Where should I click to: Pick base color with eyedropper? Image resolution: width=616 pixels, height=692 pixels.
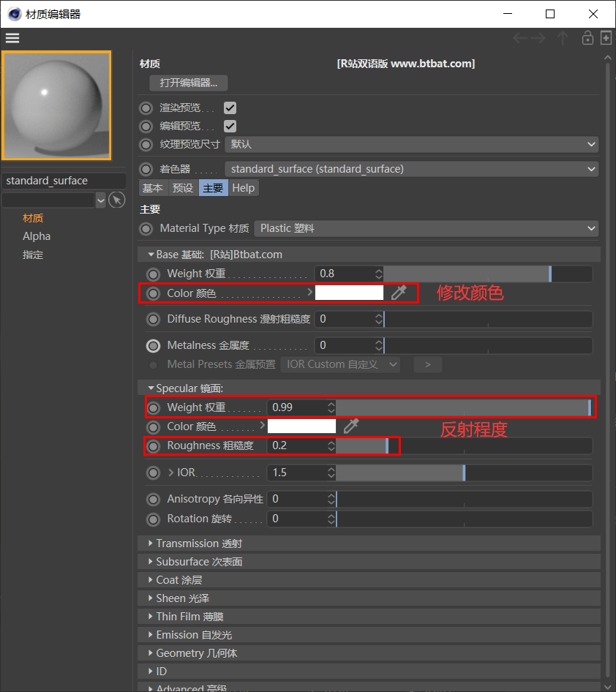399,293
